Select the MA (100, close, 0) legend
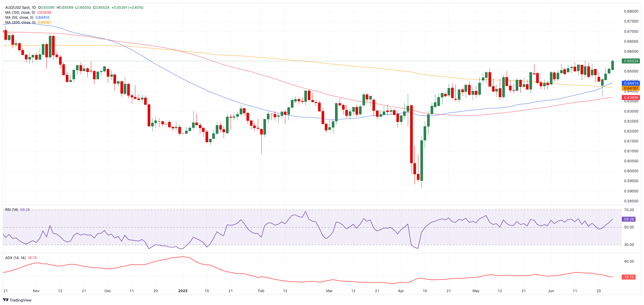The width and height of the screenshot is (644, 305). (x=20, y=13)
